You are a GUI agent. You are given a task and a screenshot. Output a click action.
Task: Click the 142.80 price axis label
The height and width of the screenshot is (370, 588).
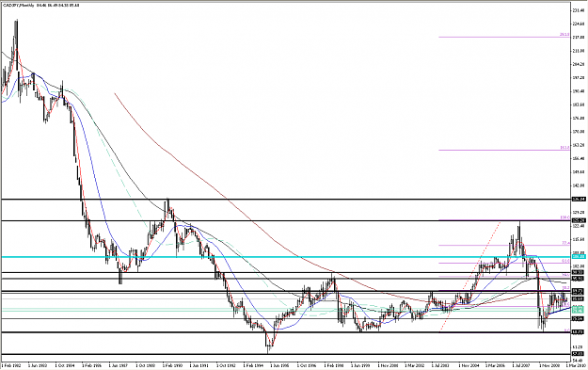(x=578, y=185)
